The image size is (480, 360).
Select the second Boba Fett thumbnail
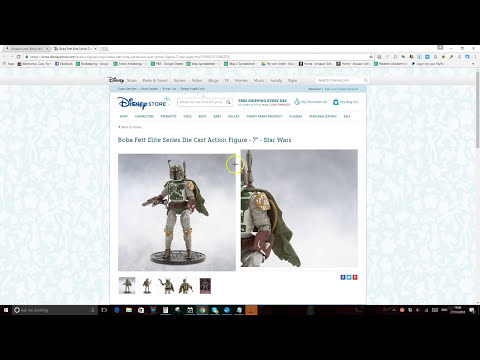point(147,286)
